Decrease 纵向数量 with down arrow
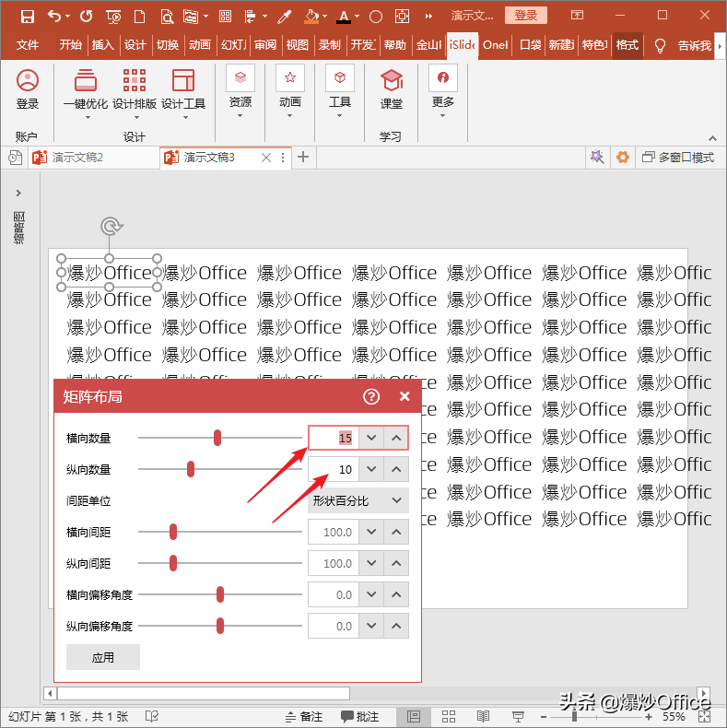Viewport: 727px width, 728px height. (371, 469)
